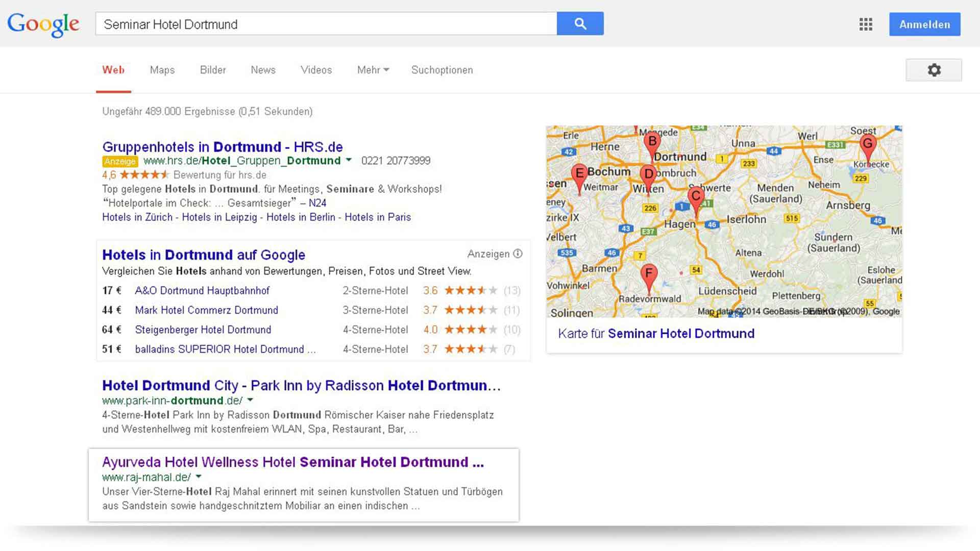Expand dropdown arrow after raj-mahal.de URL
This screenshot has width=980, height=551.
pos(199,477)
